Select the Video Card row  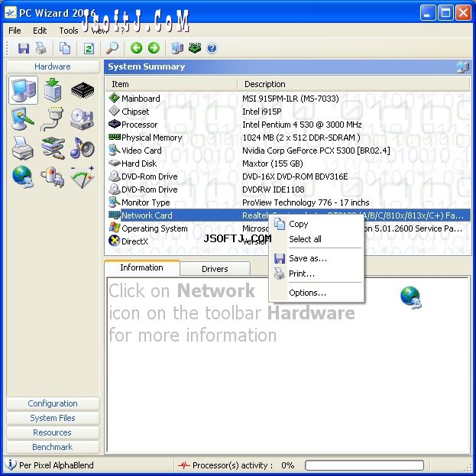point(288,151)
